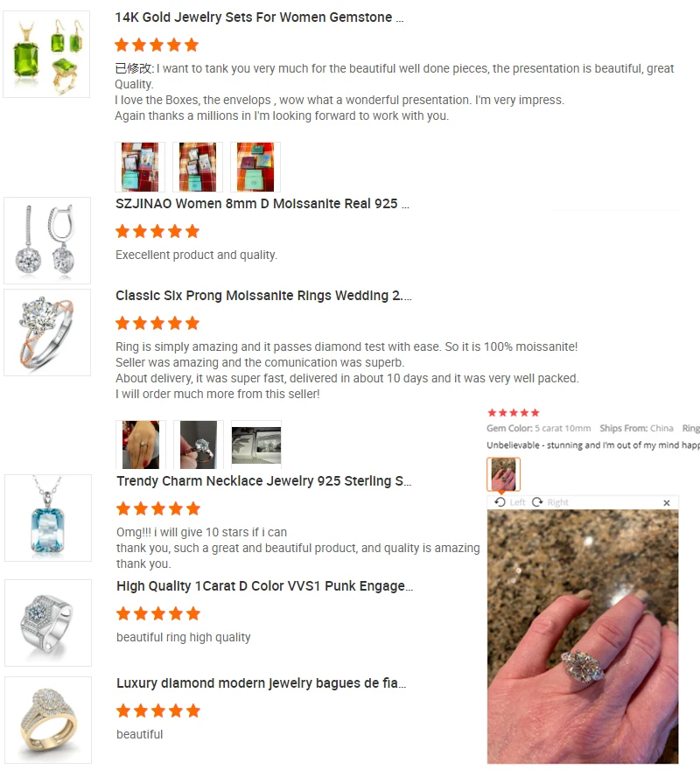Image resolution: width=700 pixels, height=770 pixels.
Task: Close the enlarged ring photo viewer
Action: tap(667, 503)
